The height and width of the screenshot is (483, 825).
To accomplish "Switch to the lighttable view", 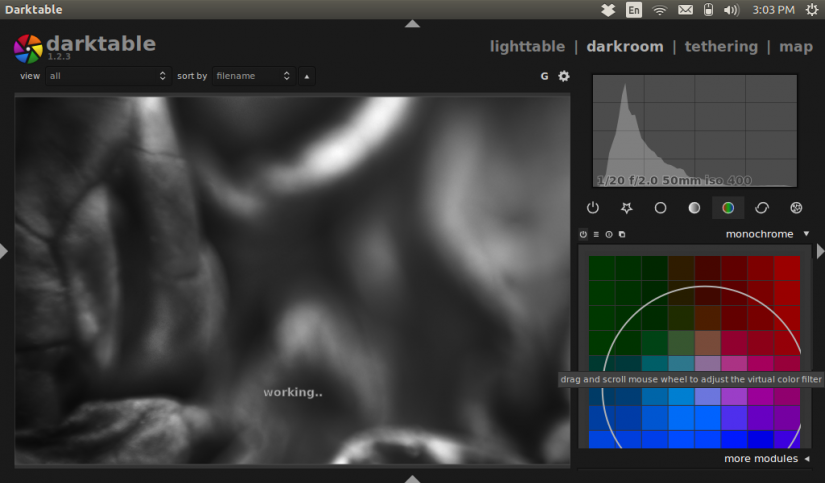I will click(527, 47).
